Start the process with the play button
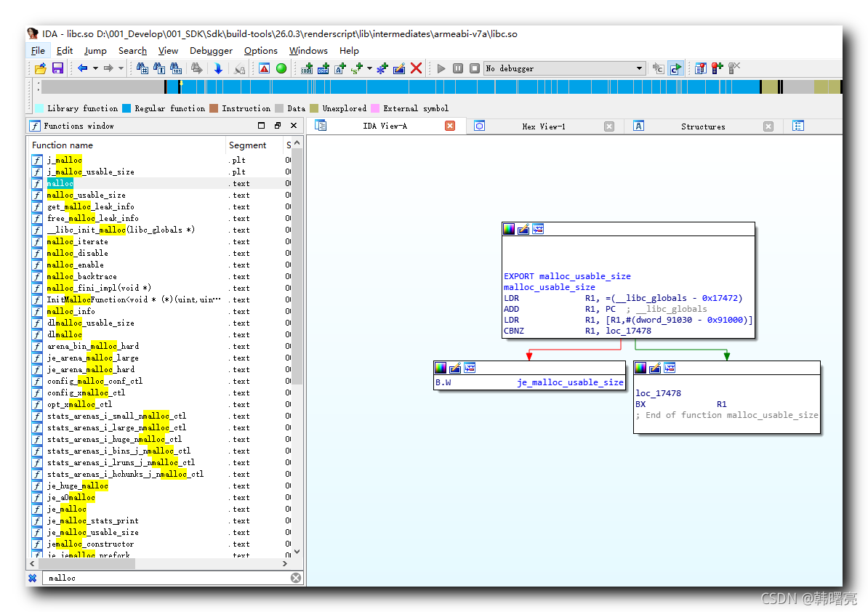Image resolution: width=868 pixels, height=612 pixels. [441, 68]
